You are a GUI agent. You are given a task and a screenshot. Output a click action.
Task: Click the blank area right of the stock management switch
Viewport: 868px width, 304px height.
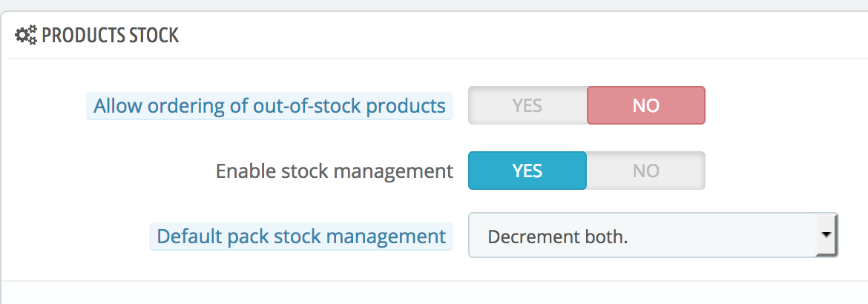[779, 171]
